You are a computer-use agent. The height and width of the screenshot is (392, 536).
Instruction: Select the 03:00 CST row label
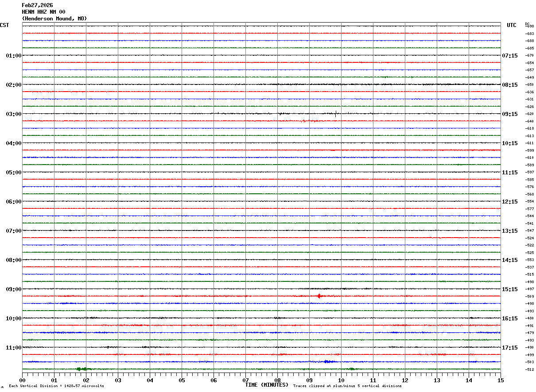click(x=14, y=114)
